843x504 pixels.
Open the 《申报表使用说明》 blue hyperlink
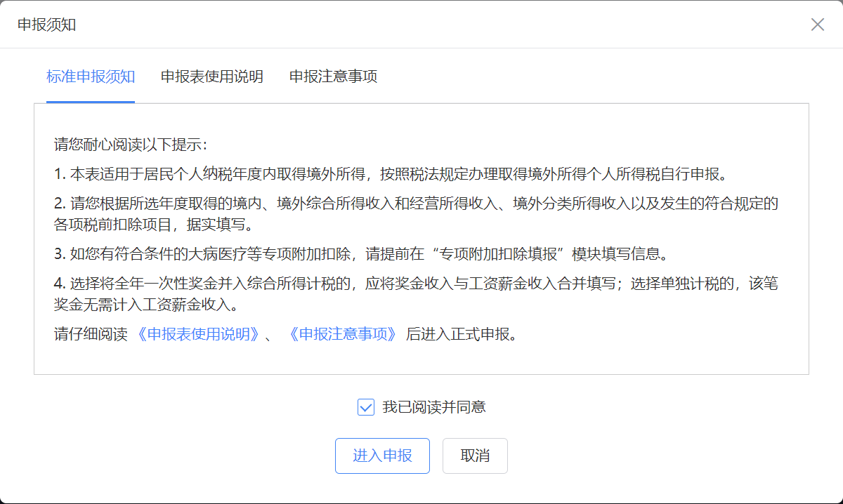click(197, 334)
